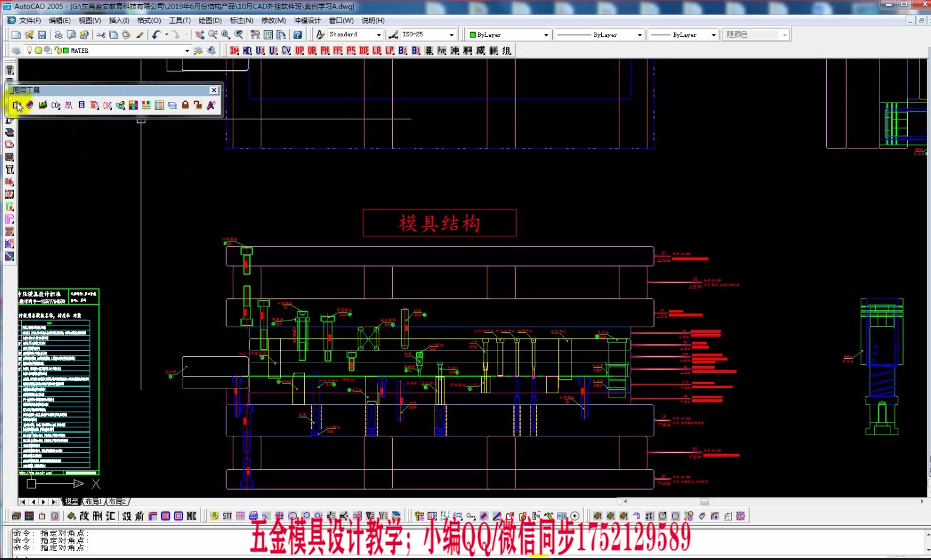Open the ByLayer linetype dropdown

(x=639, y=35)
